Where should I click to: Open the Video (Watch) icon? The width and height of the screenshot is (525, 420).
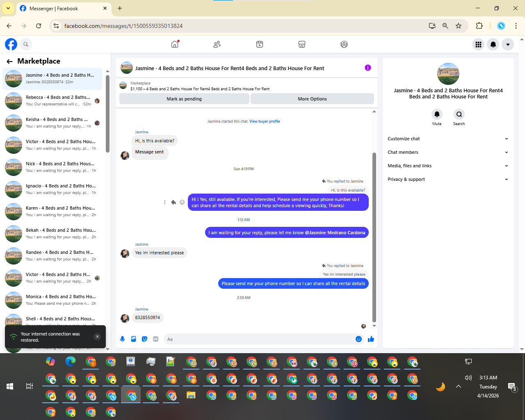pos(260,44)
